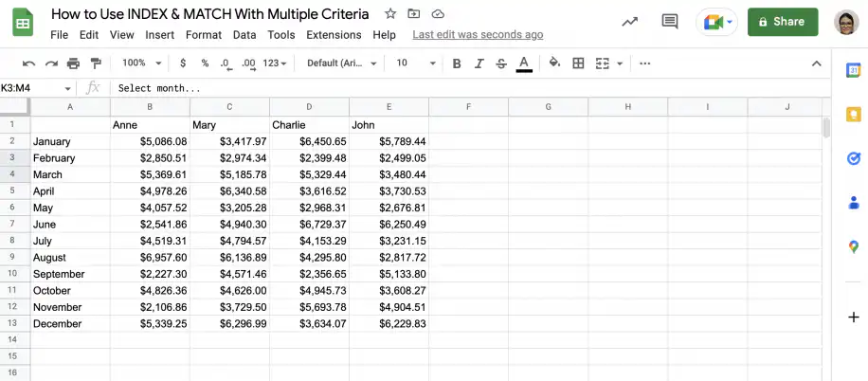Open the Data menu
The width and height of the screenshot is (868, 381).
coord(244,35)
